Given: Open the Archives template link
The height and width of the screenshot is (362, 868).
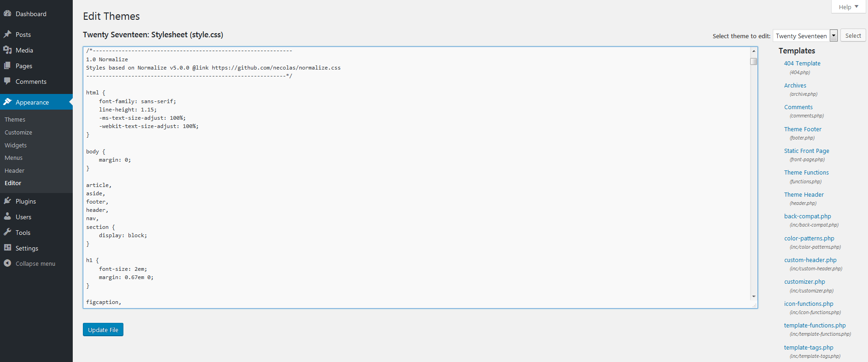Looking at the screenshot, I should [x=795, y=85].
